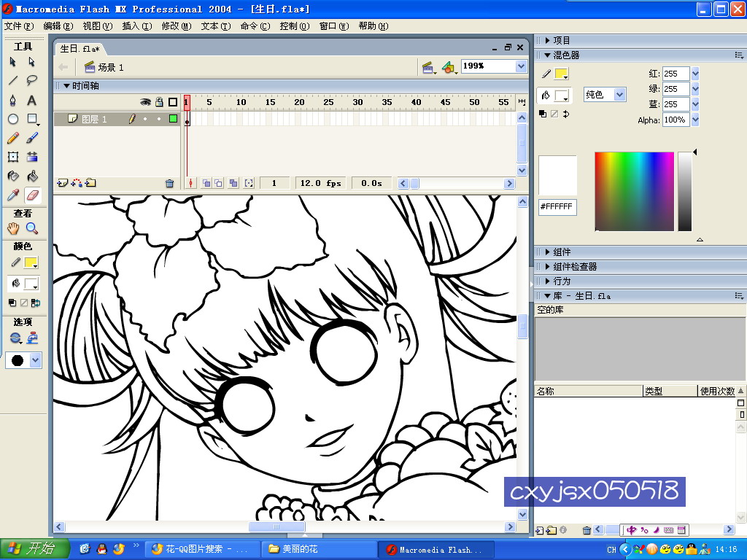The height and width of the screenshot is (560, 747).
Task: Toggle visibility dot of 图层 1
Action: [145, 119]
